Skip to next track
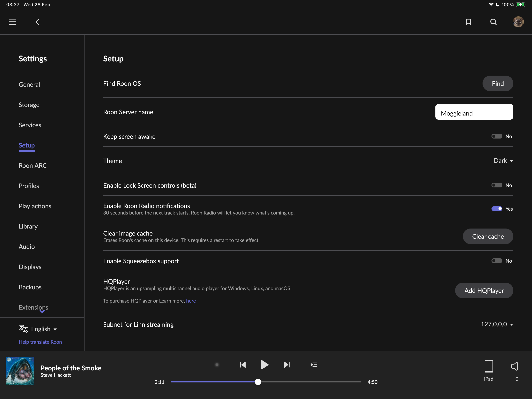Viewport: 532px width, 399px height. [287, 365]
